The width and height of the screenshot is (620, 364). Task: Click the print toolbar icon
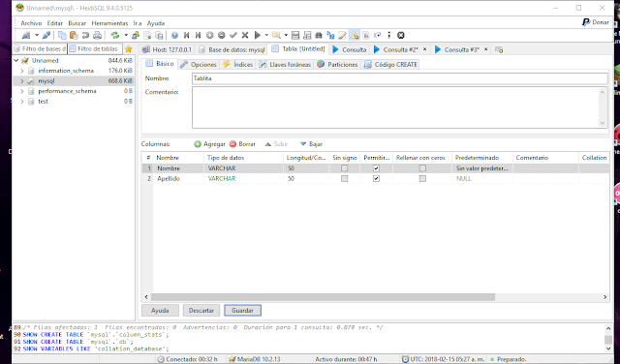(x=97, y=35)
